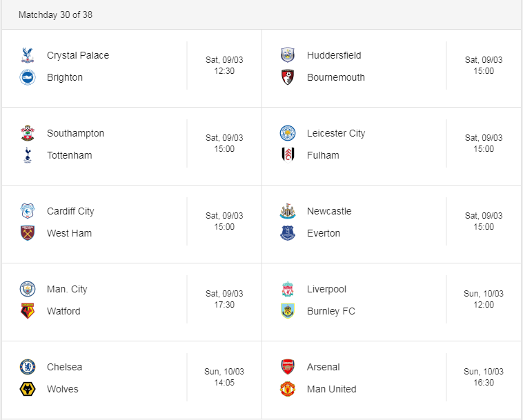Open the Liverpool team name link
The width and height of the screenshot is (523, 420).
(x=326, y=290)
